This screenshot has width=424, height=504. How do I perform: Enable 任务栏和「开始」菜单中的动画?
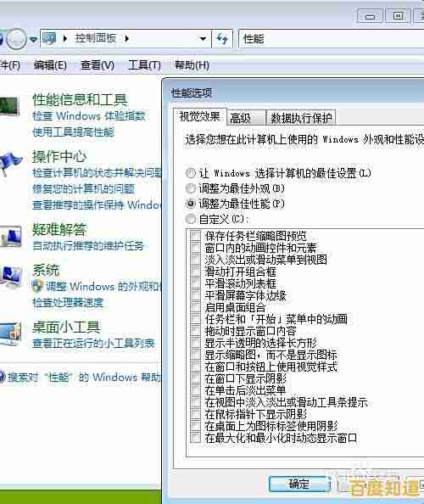[x=195, y=319]
